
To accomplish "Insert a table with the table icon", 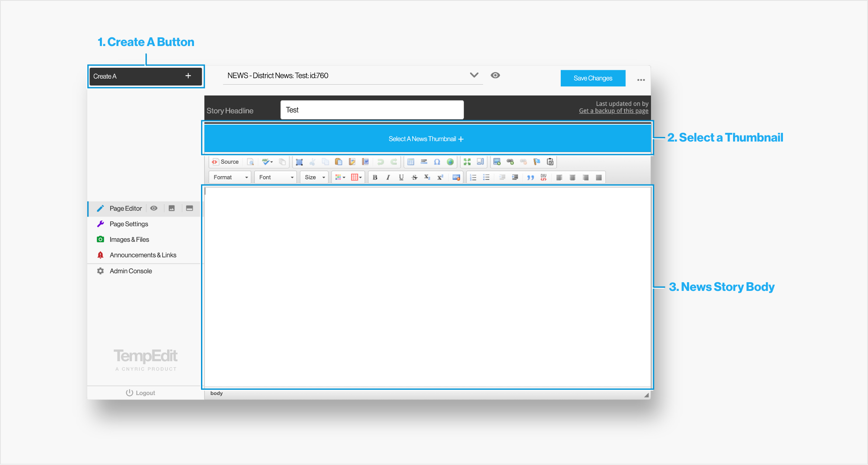I will click(411, 162).
